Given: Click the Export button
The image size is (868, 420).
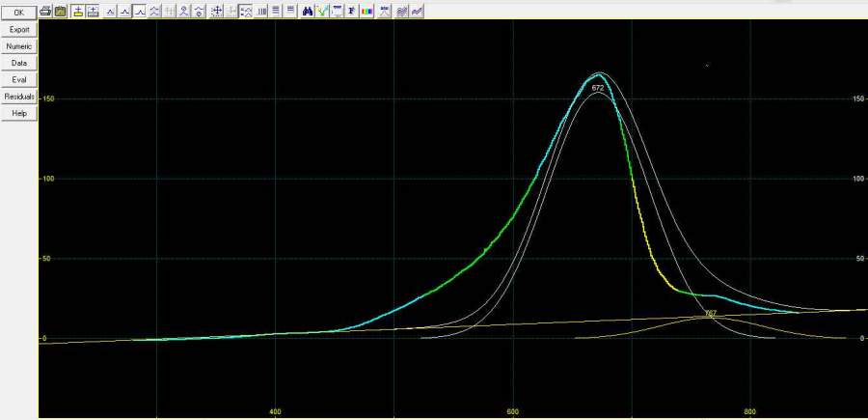Looking at the screenshot, I should (19, 30).
